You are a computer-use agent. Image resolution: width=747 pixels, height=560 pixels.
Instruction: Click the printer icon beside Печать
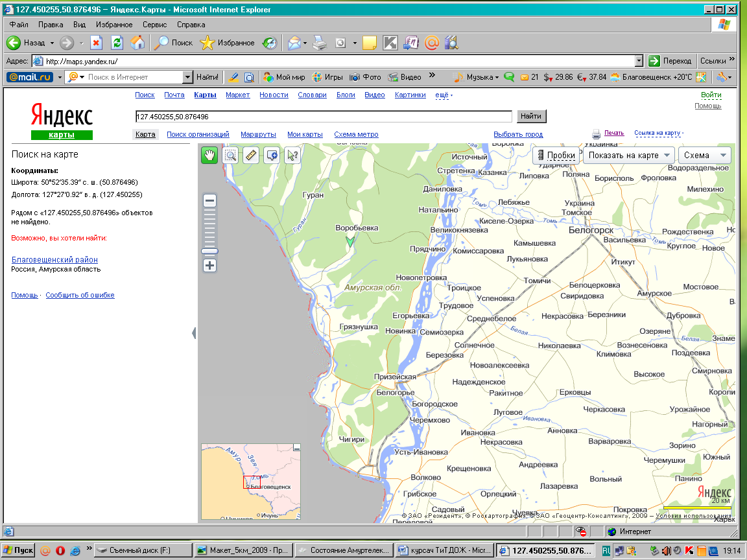[x=596, y=134]
